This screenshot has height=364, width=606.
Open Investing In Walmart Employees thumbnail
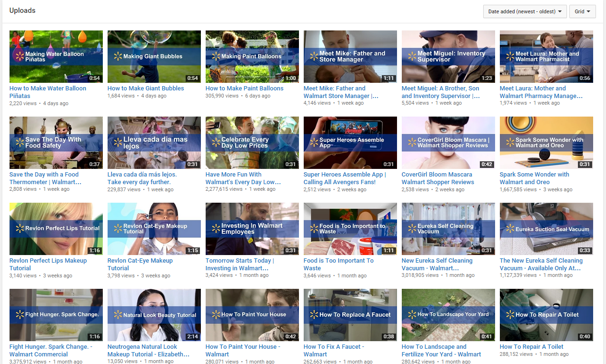[252, 229]
